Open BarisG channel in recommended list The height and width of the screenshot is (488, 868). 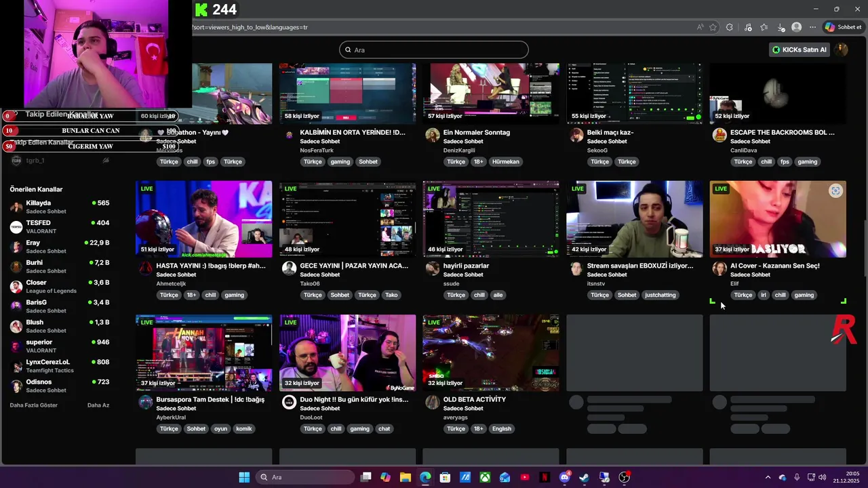[60, 306]
